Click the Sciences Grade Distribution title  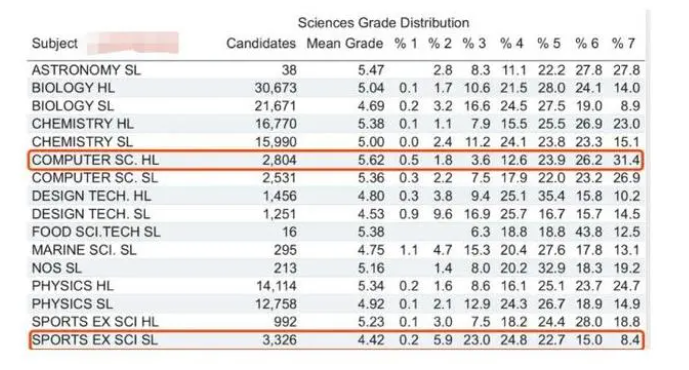pyautogui.click(x=383, y=23)
